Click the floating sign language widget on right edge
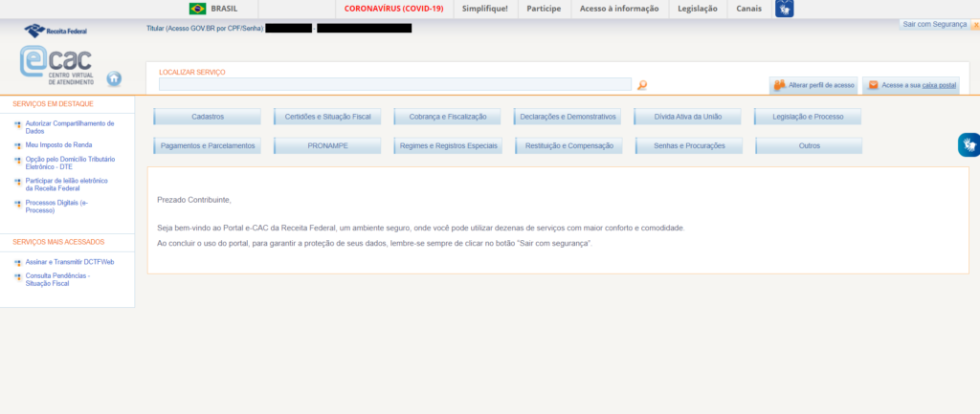This screenshot has height=414, width=980. point(969,145)
